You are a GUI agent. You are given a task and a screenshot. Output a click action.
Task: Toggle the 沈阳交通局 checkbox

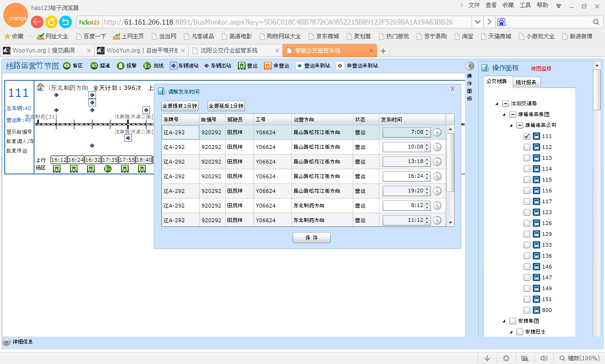pyautogui.click(x=505, y=104)
